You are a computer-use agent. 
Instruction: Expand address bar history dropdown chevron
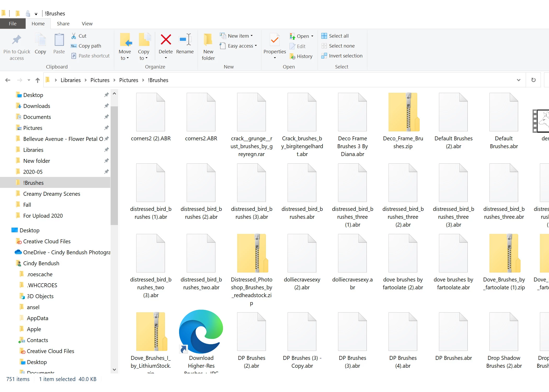pyautogui.click(x=519, y=80)
